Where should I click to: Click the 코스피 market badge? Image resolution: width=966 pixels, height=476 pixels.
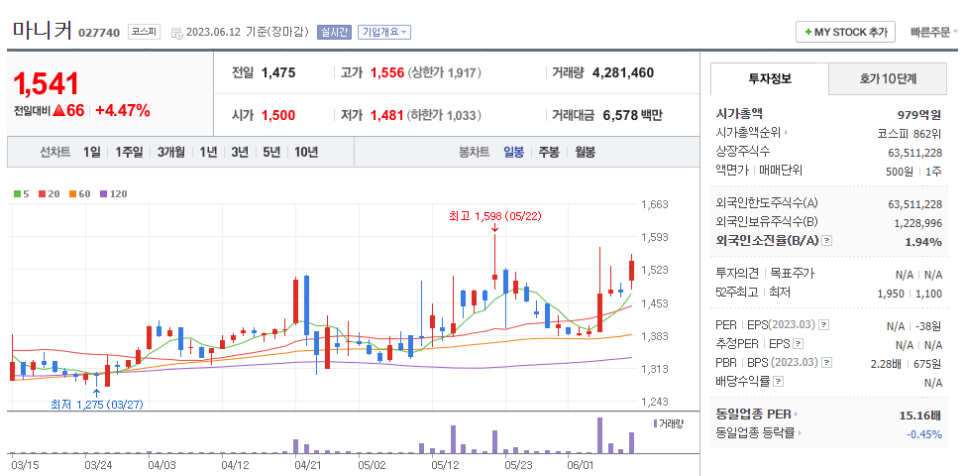click(144, 32)
